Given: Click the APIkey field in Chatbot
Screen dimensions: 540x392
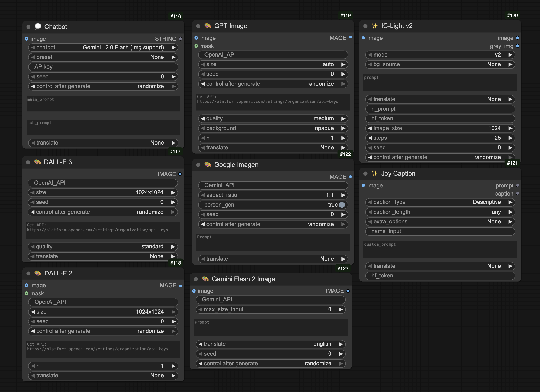Looking at the screenshot, I should 103,67.
